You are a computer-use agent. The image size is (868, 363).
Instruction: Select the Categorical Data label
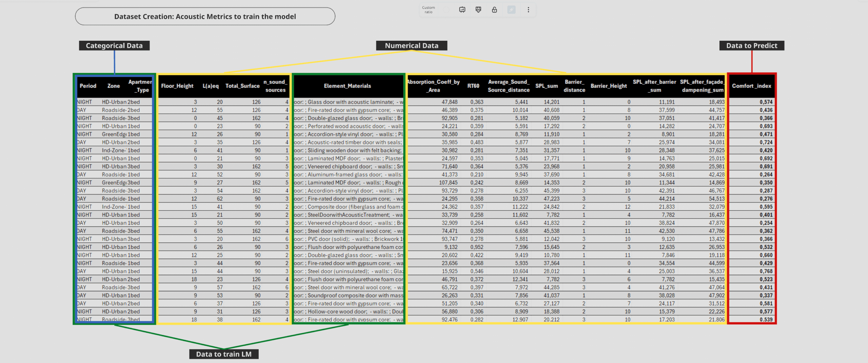(114, 45)
